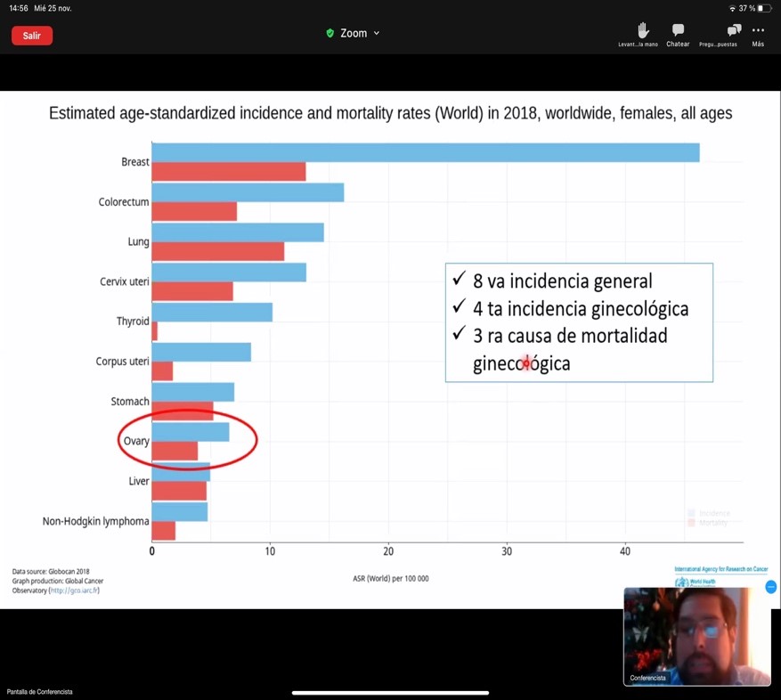Click the '3 ra causa de mortalidad' text
This screenshot has height=700, width=781.
click(570, 336)
